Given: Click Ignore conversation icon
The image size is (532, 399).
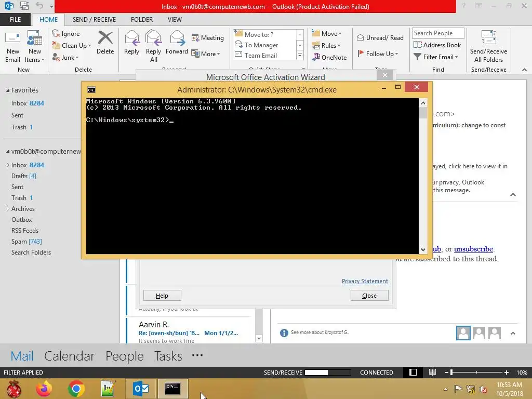Looking at the screenshot, I should pos(66,34).
